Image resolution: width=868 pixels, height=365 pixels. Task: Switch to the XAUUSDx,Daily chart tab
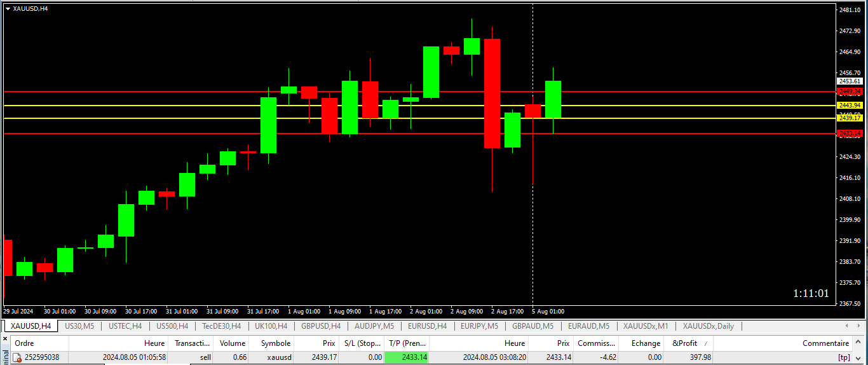tap(708, 326)
